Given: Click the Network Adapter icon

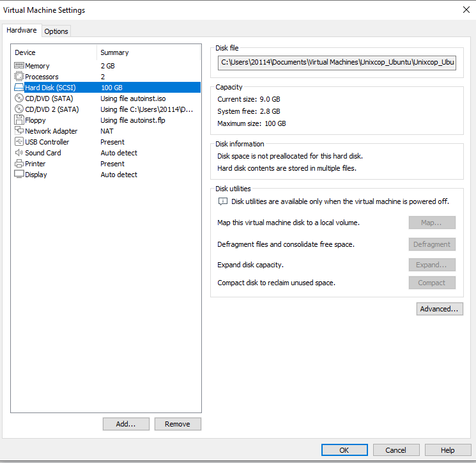Looking at the screenshot, I should (19, 130).
